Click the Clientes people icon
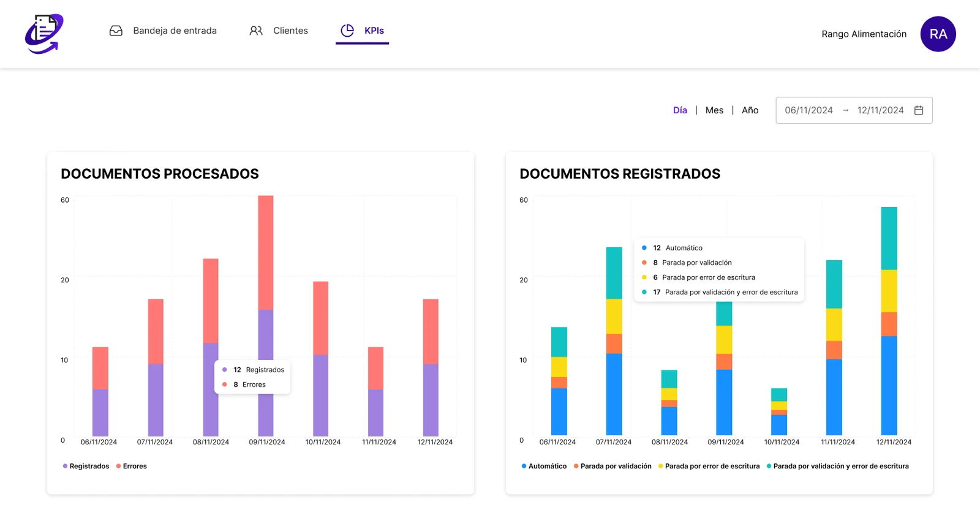The width and height of the screenshot is (980, 513). point(256,31)
